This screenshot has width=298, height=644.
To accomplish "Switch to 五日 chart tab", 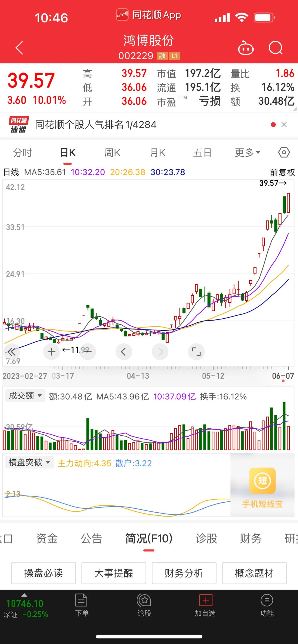I will tap(202, 153).
